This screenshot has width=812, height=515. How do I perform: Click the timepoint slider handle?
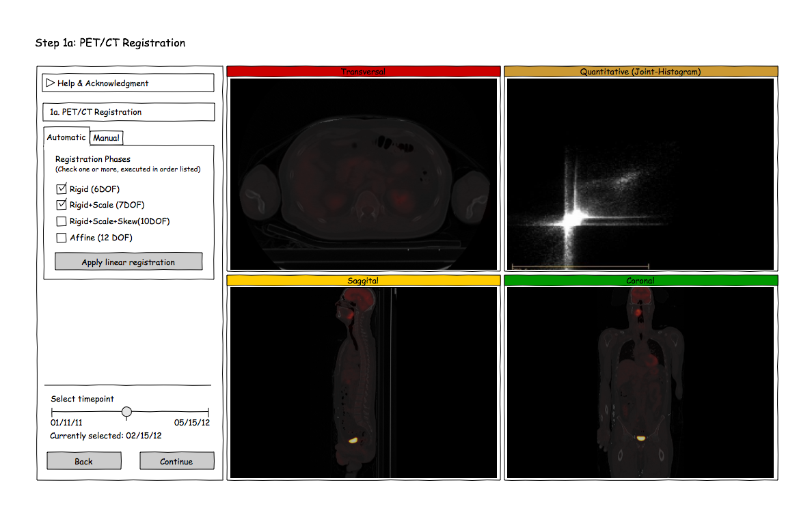pyautogui.click(x=126, y=412)
